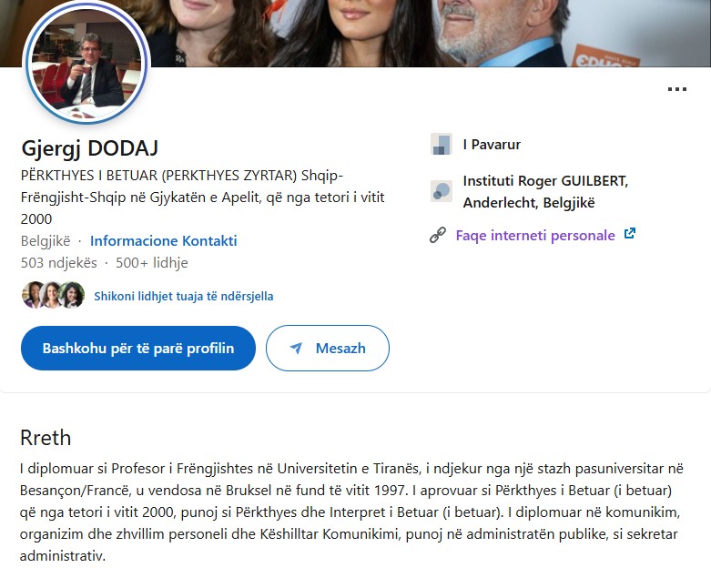Open the Informacione Kontakti link
Screen dimensions: 711x588
[164, 241]
